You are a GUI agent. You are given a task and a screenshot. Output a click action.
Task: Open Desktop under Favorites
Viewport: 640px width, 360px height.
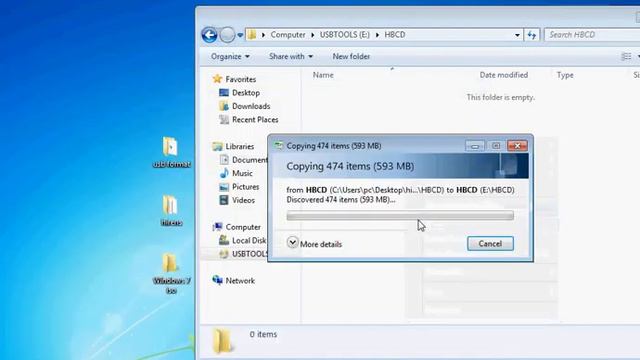pyautogui.click(x=246, y=93)
